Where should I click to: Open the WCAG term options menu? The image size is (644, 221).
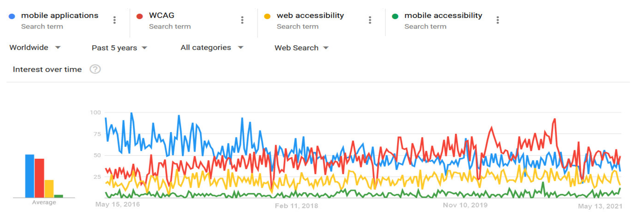pos(242,20)
